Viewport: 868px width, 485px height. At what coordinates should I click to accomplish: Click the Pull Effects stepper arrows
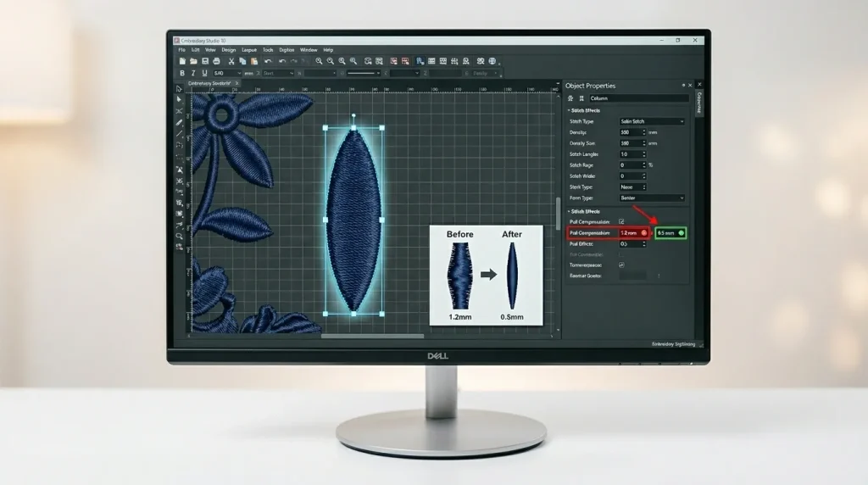click(x=644, y=243)
